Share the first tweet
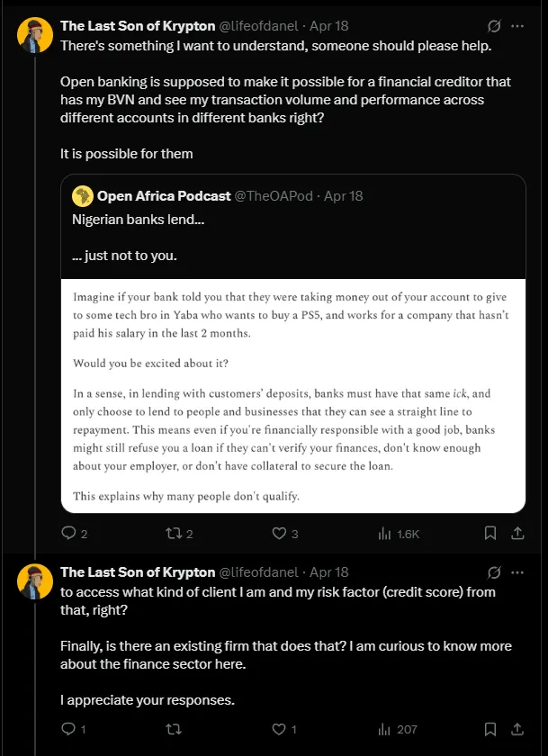 [x=517, y=533]
